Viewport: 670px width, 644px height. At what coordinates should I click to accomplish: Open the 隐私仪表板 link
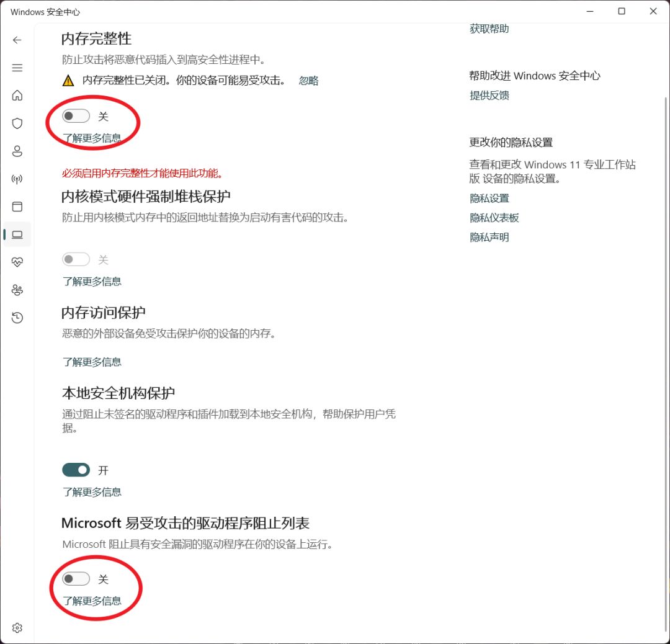point(494,218)
